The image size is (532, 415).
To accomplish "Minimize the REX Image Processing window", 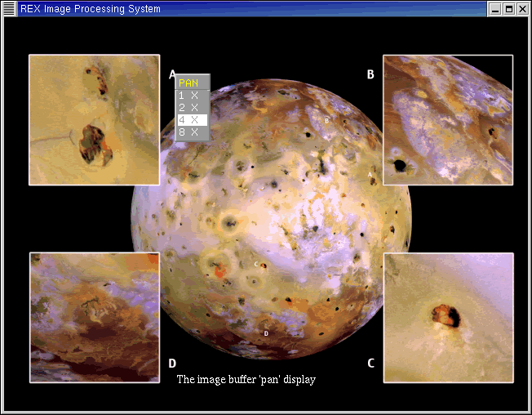I will pos(495,9).
